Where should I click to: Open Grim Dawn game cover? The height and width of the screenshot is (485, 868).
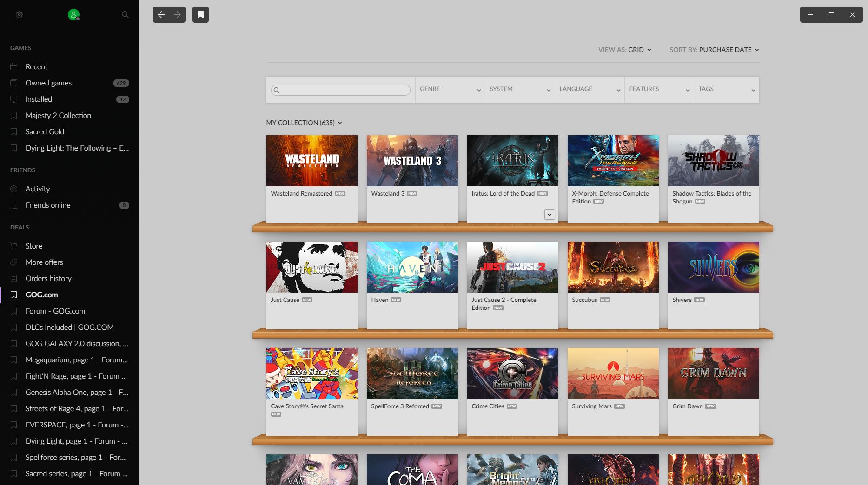point(714,374)
